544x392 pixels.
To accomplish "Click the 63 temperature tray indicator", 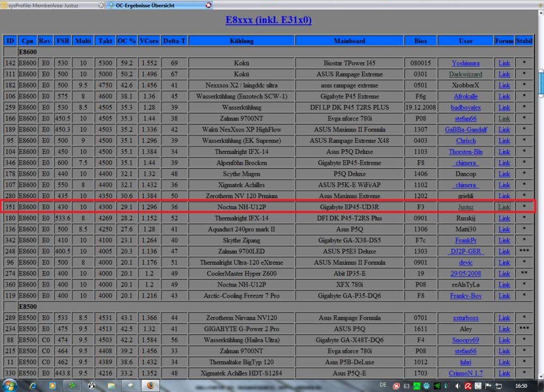I will [406, 386].
